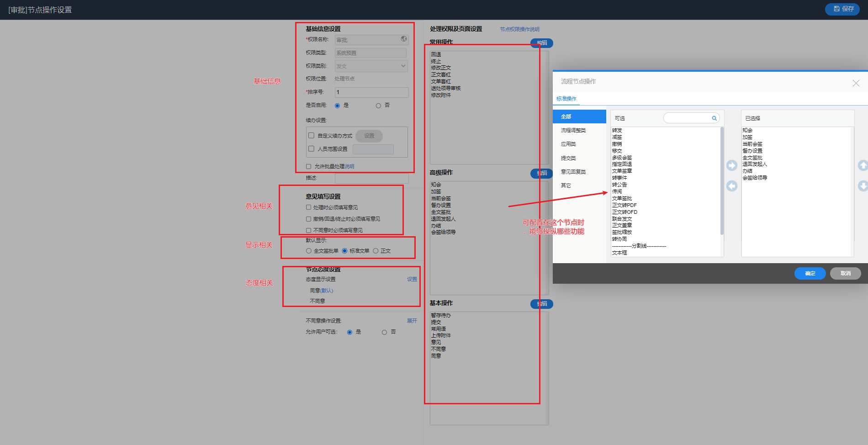This screenshot has height=445, width=868.
Task: Select 全文签批单 radio for default display
Action: click(309, 251)
